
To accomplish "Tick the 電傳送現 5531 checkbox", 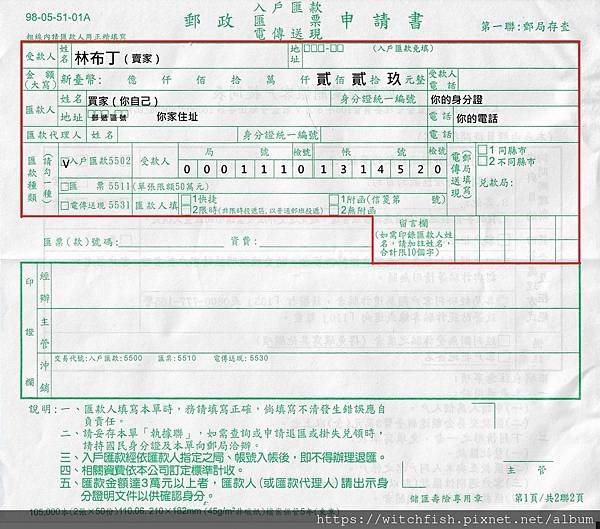I will click(x=65, y=206).
